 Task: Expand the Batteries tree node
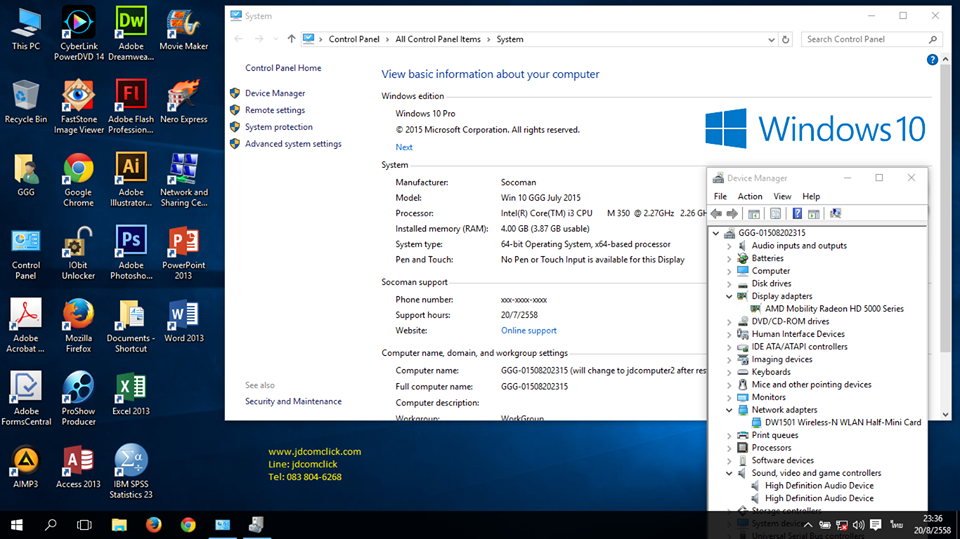point(729,258)
